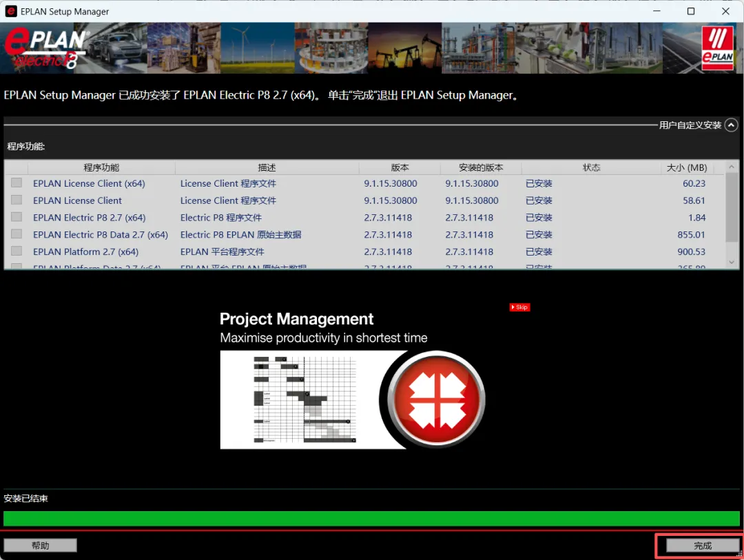Click the Electric P8 程序文件 description
The width and height of the screenshot is (744, 560).
coord(220,218)
